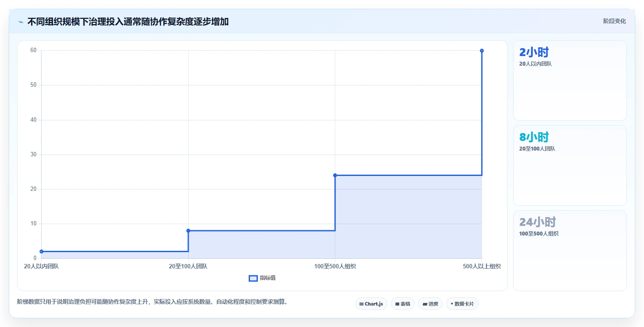644x327 pixels.
Task: Click the data point at value 60
Action: [482, 51]
